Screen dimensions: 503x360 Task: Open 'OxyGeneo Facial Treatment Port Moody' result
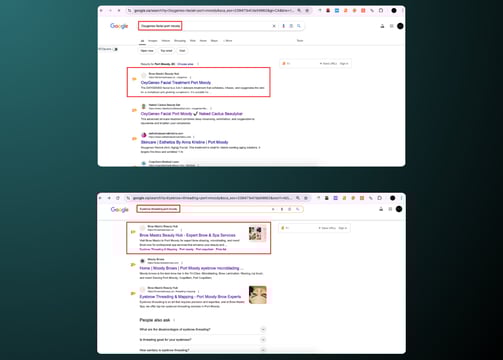tap(176, 82)
